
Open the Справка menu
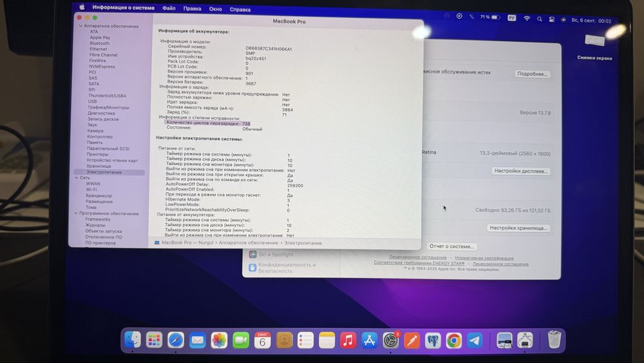point(240,10)
